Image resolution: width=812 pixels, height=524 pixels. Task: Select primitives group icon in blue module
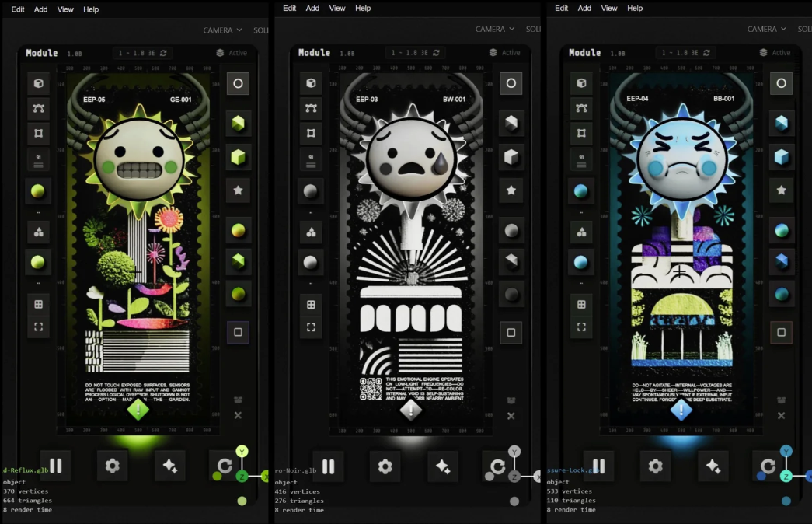tap(581, 232)
